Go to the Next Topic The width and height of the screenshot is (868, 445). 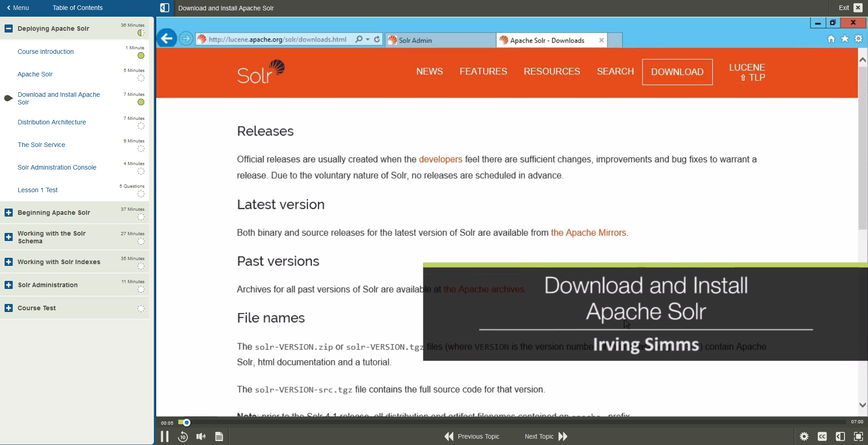pyautogui.click(x=539, y=436)
